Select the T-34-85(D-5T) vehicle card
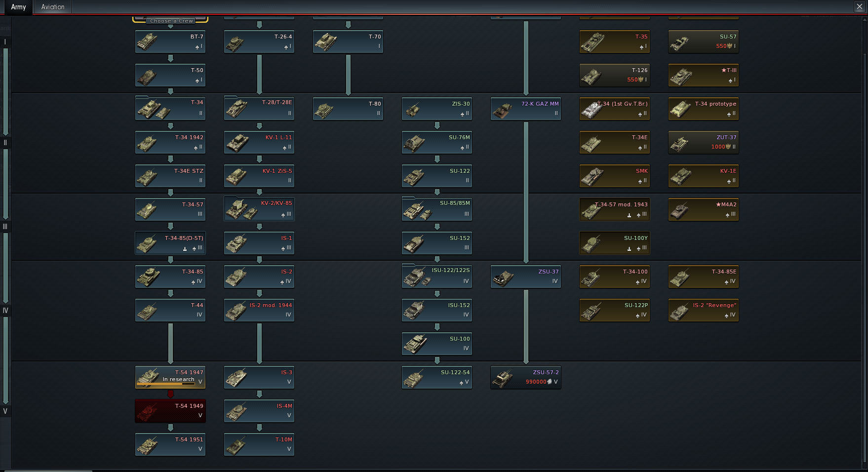868x472 pixels. [x=170, y=243]
